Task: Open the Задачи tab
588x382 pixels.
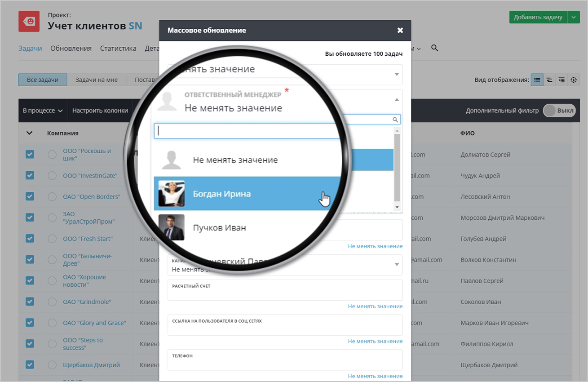Action: pos(30,49)
